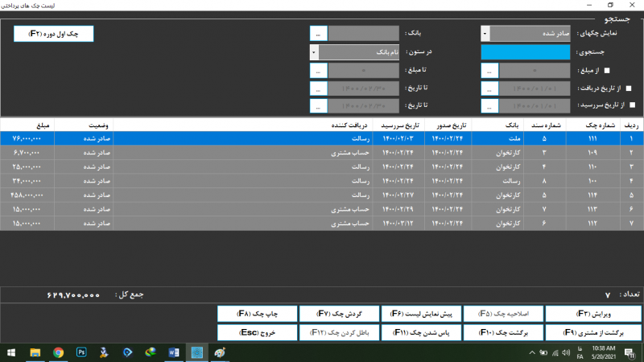Screen dimensions: 644x362
Task: Select check number ۱۱۱ row
Action: click(x=322, y=138)
